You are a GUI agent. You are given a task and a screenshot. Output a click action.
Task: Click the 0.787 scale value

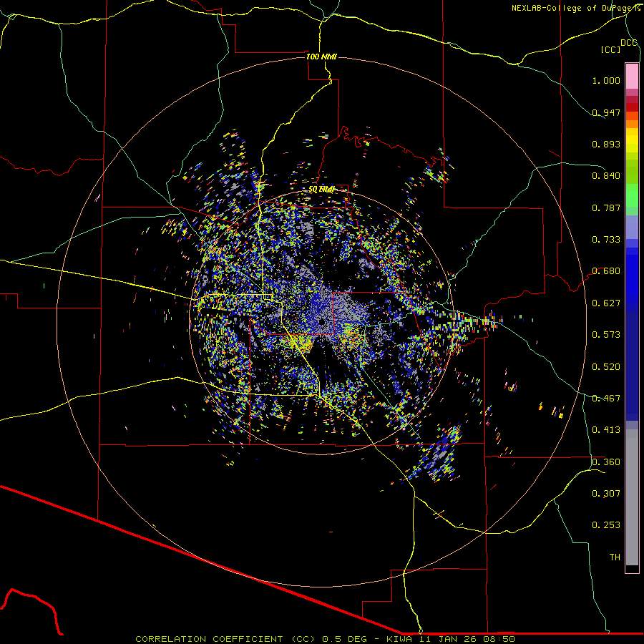[606, 208]
